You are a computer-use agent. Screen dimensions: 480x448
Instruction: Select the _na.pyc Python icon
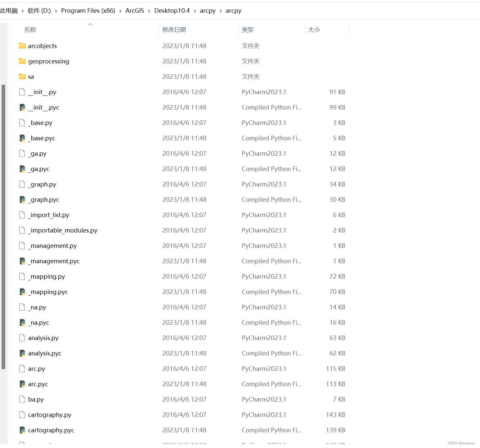(x=22, y=322)
